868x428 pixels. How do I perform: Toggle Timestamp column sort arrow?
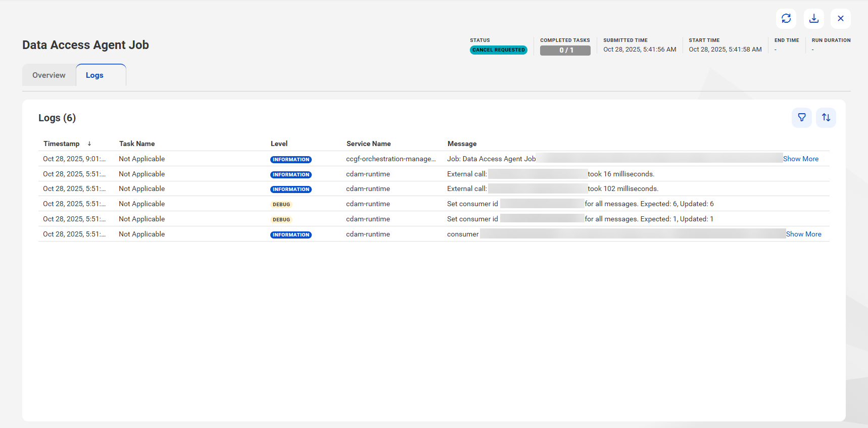tap(89, 144)
